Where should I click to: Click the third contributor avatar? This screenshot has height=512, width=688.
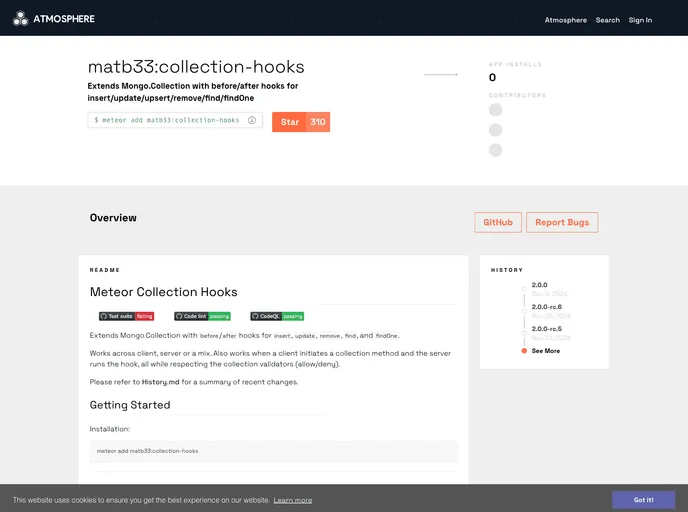[495, 150]
